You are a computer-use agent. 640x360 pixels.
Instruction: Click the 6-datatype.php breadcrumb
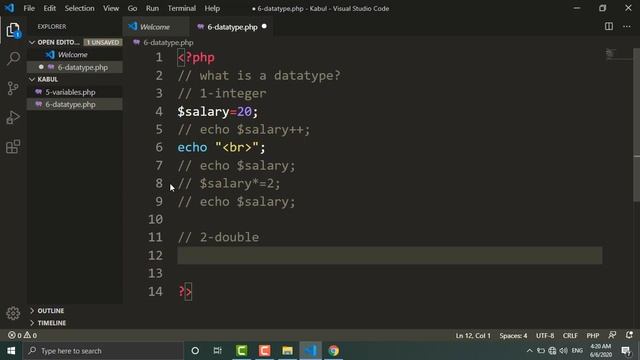163,42
